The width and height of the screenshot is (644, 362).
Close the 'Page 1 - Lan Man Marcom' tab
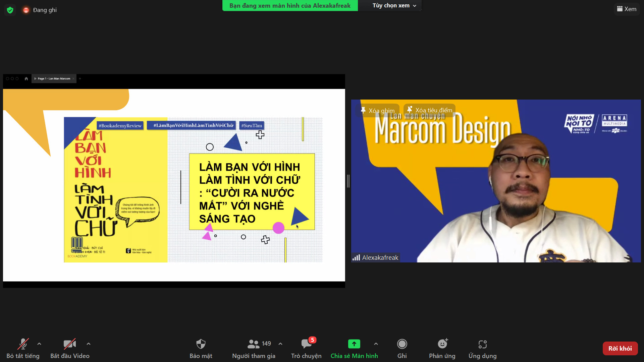point(73,79)
